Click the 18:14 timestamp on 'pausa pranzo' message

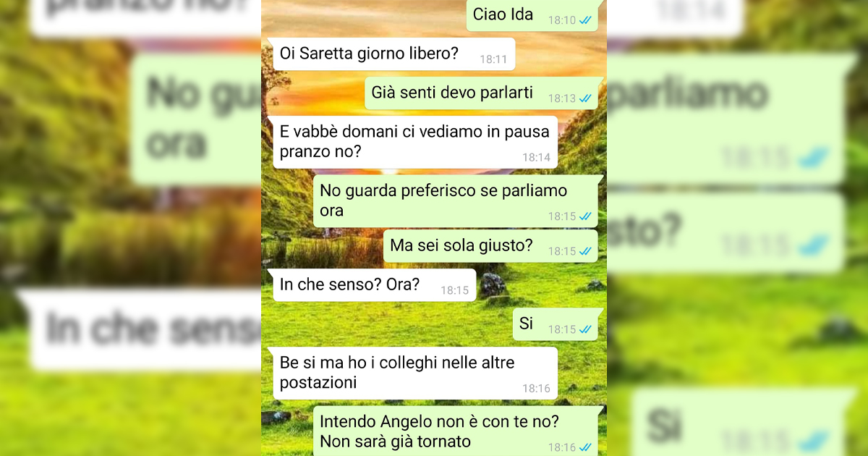tap(537, 157)
